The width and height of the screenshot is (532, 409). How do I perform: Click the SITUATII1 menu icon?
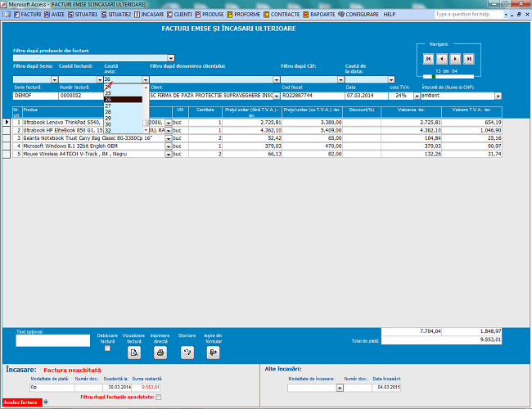tap(70, 15)
